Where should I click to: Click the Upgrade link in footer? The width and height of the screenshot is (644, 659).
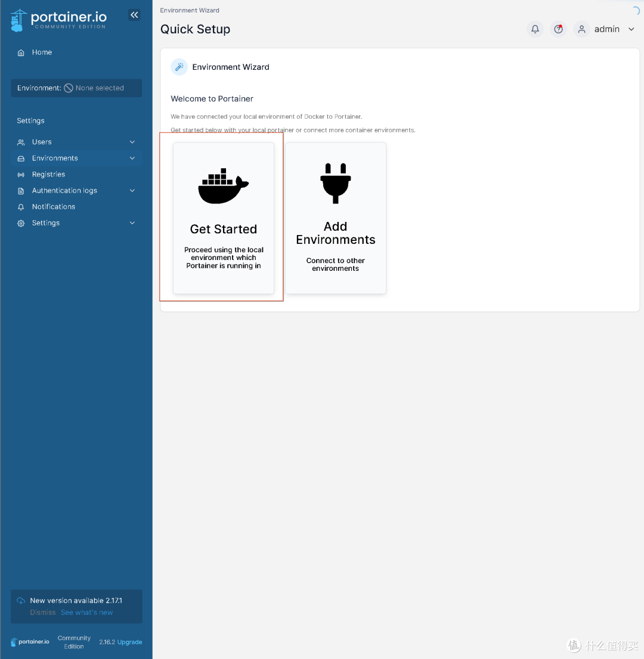click(129, 642)
